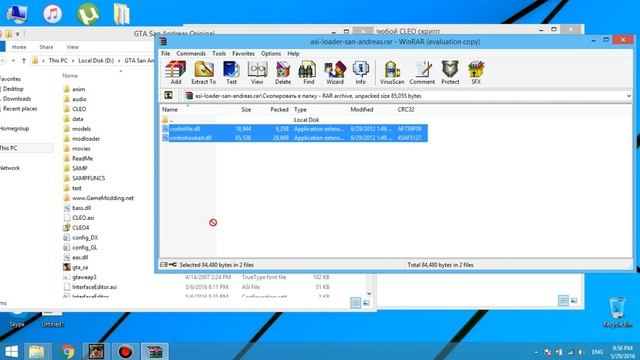Click the Extract To toolbar icon
The width and height of the screenshot is (640, 360).
[203, 73]
